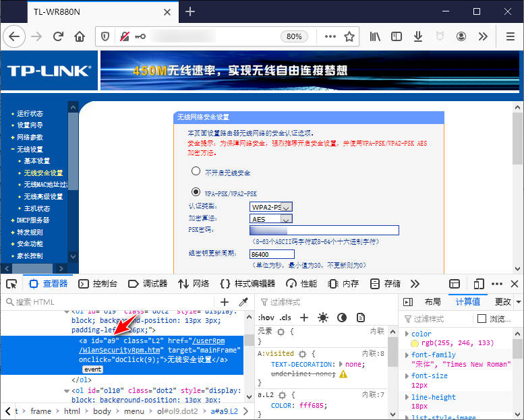Expand the computed line-height property

407,397
